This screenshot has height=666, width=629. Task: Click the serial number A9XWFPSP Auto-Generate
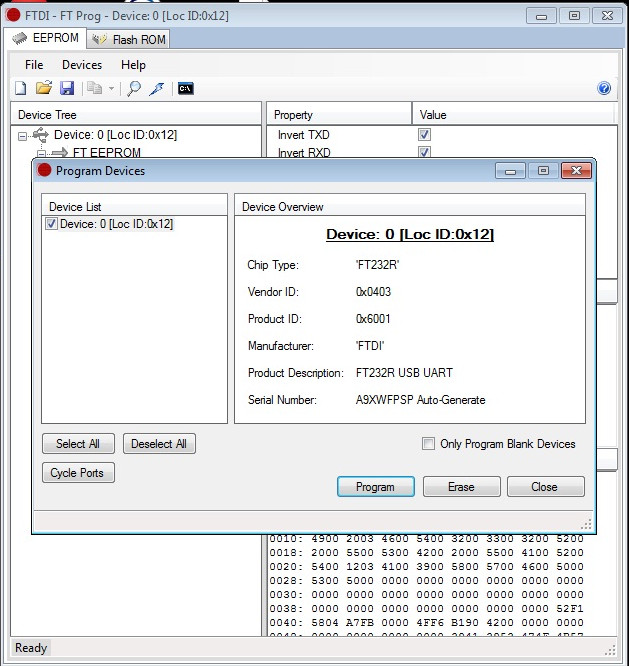[x=420, y=400]
